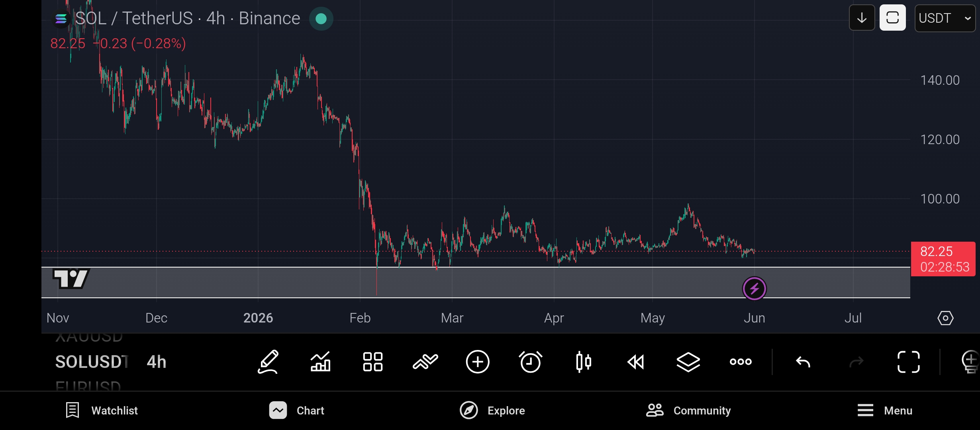
Task: Tap the Jul label on time axis
Action: [x=853, y=318]
